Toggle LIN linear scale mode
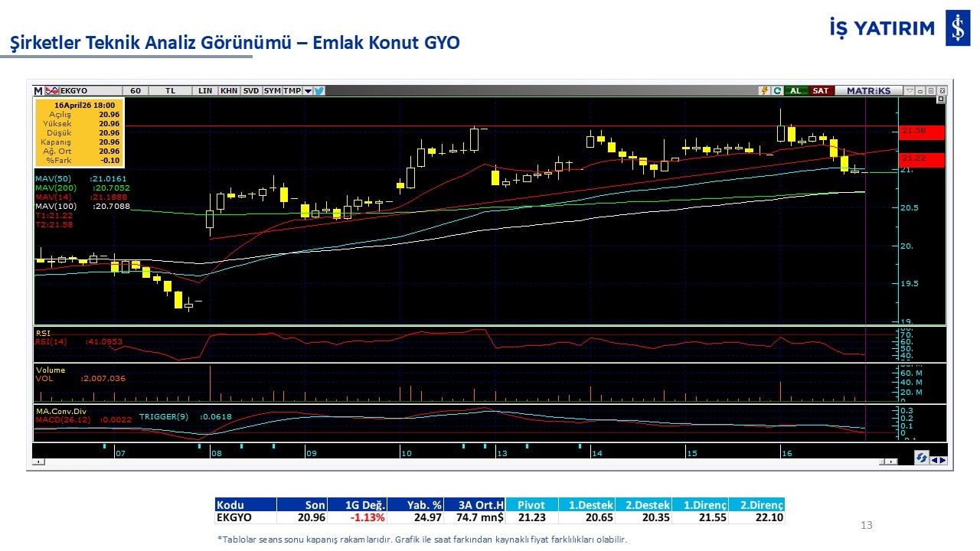980x551 pixels. click(x=205, y=90)
